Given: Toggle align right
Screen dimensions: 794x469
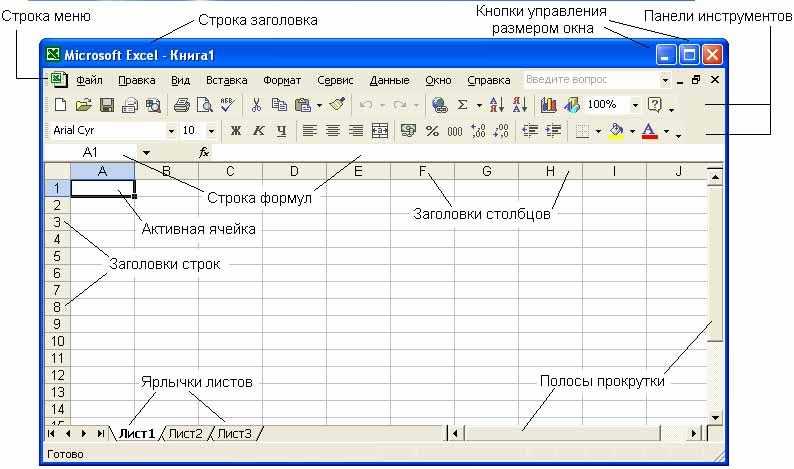Looking at the screenshot, I should tap(356, 131).
